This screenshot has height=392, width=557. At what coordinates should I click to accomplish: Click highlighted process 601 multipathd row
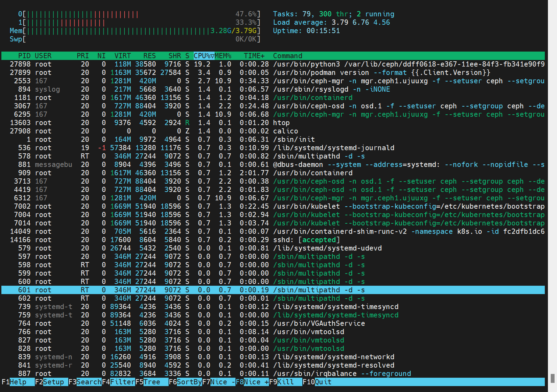(x=273, y=290)
